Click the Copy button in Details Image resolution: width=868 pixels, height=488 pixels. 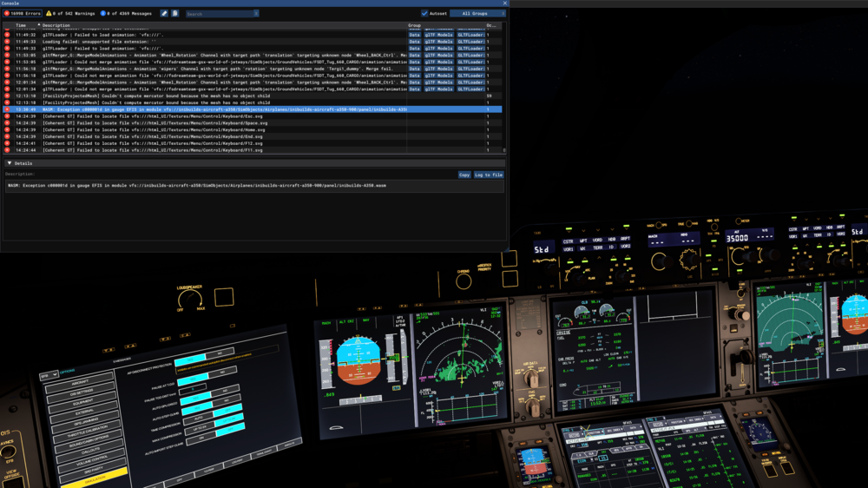(x=464, y=175)
